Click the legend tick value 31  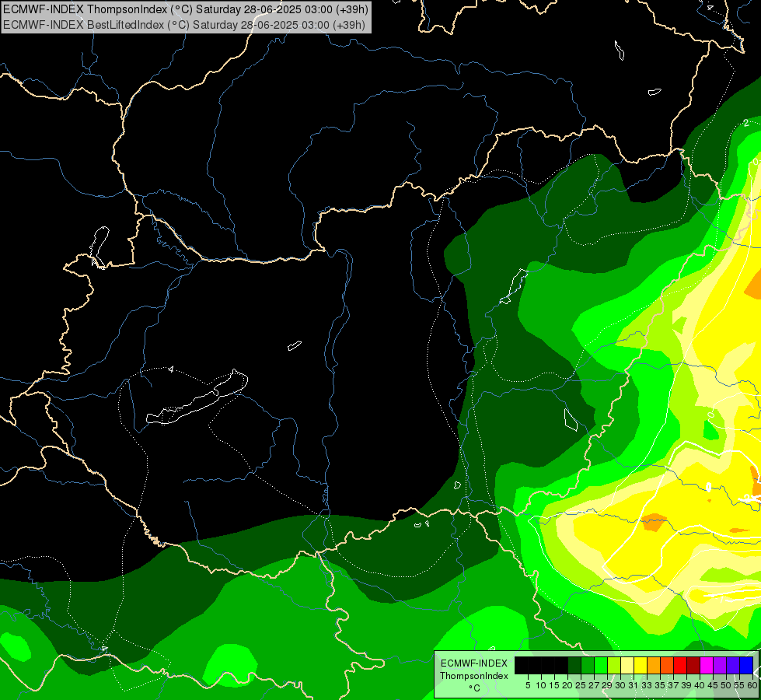point(634,685)
